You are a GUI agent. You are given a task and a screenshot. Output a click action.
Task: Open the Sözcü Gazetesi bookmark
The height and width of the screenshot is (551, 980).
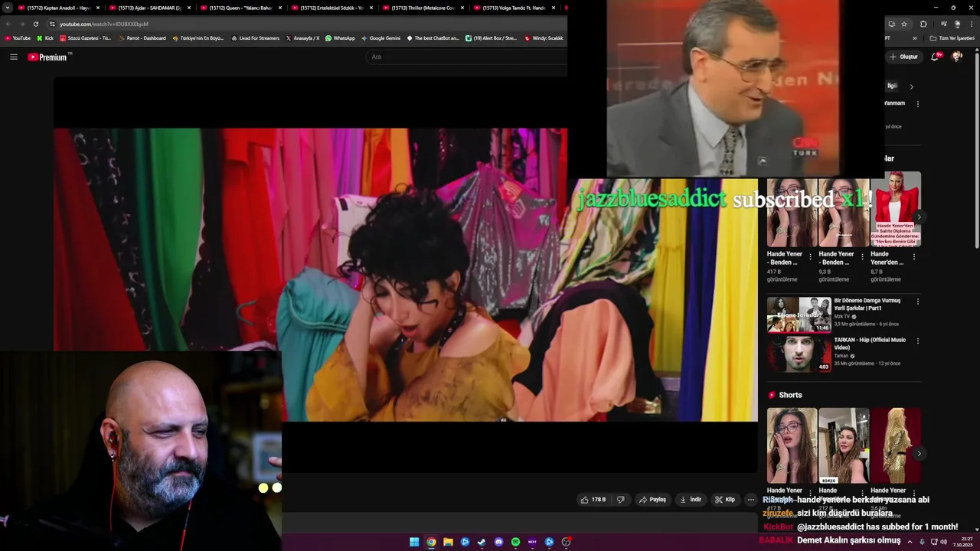tap(85, 37)
